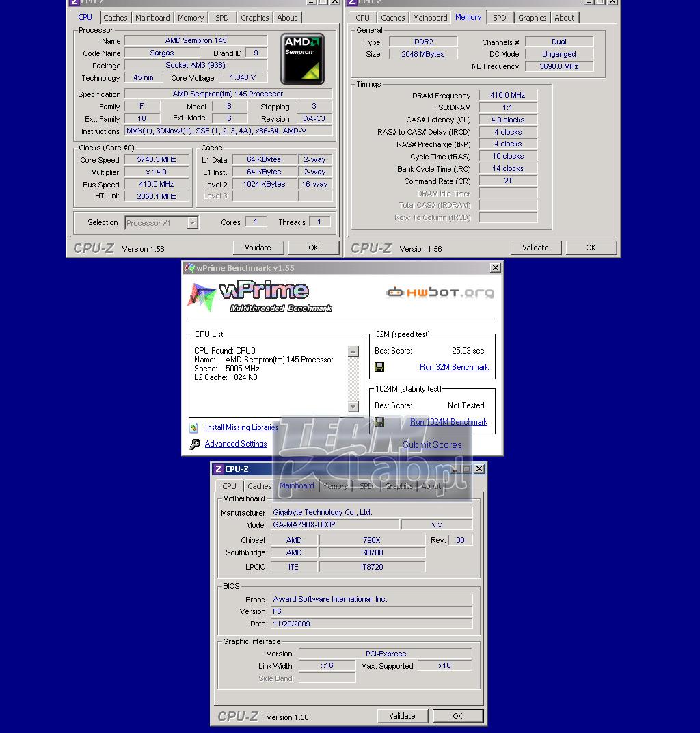Click the BIOS date 11/20/2009

(371, 624)
